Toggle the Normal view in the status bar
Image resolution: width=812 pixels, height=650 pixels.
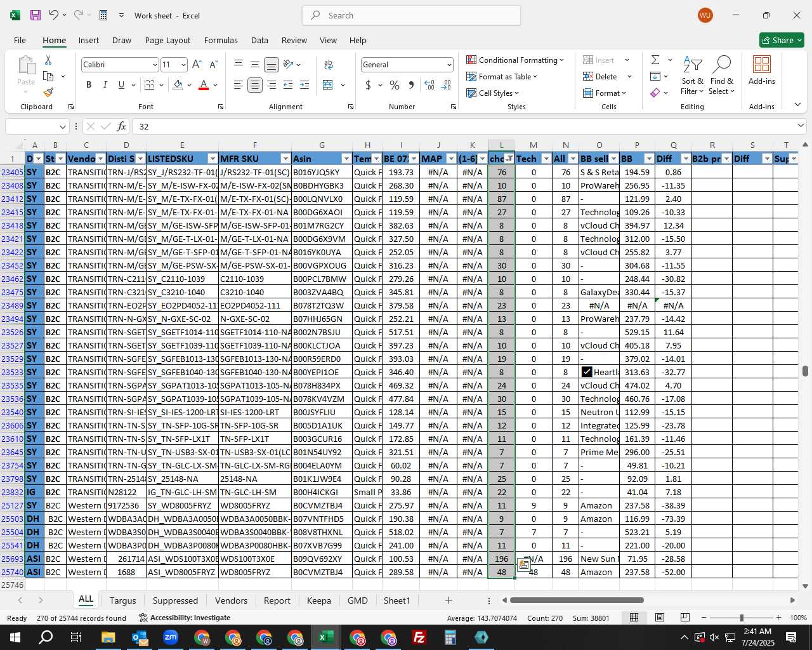[634, 618]
